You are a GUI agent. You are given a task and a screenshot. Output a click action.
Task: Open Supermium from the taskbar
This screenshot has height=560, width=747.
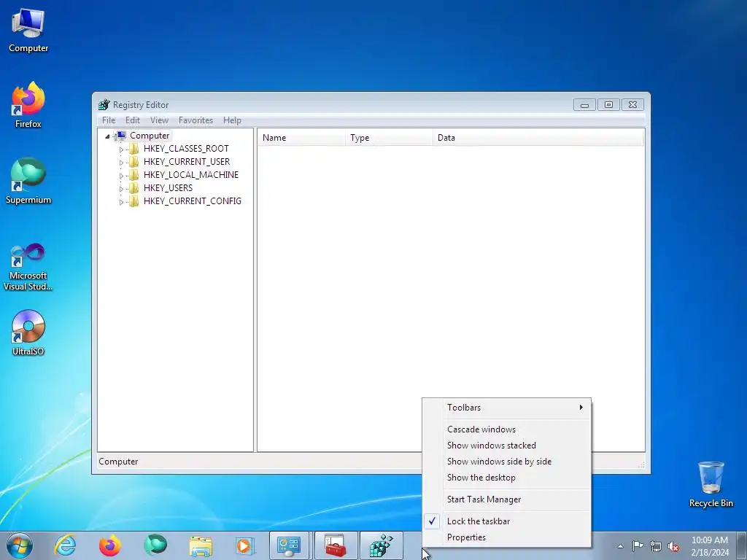pos(155,545)
